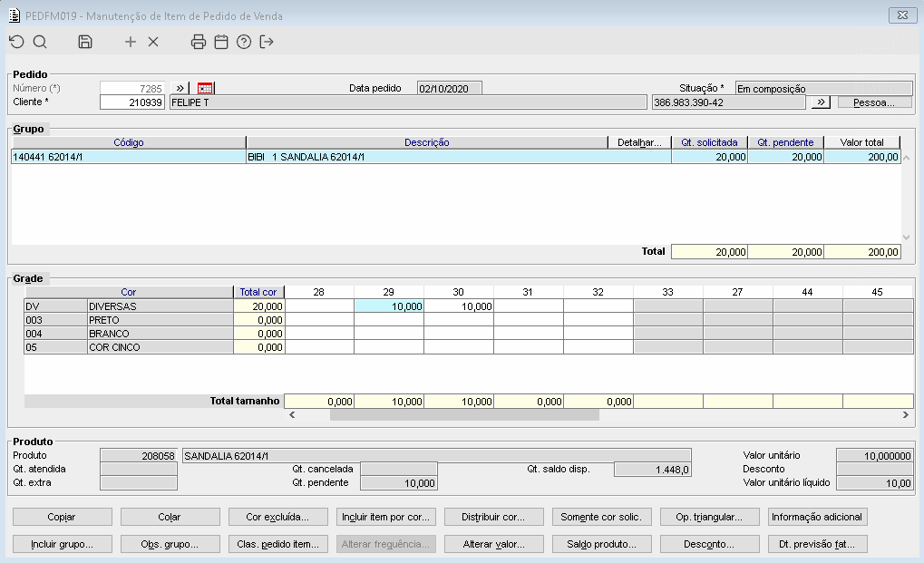Open Distribuir cor... option

tap(493, 517)
